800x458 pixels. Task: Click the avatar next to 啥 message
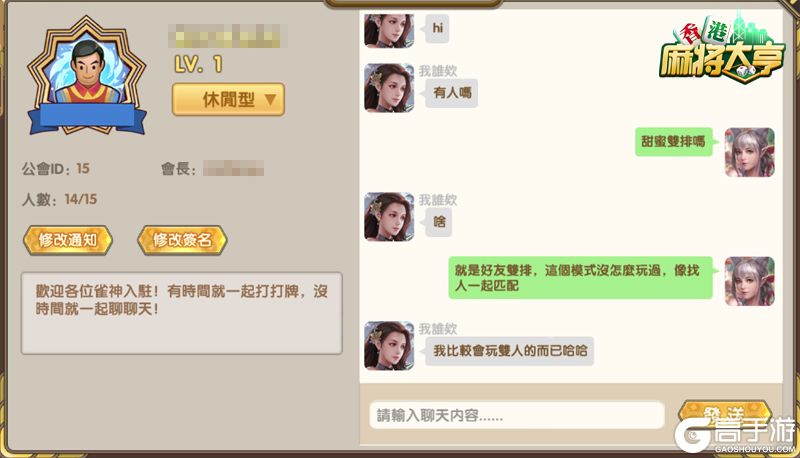389,217
